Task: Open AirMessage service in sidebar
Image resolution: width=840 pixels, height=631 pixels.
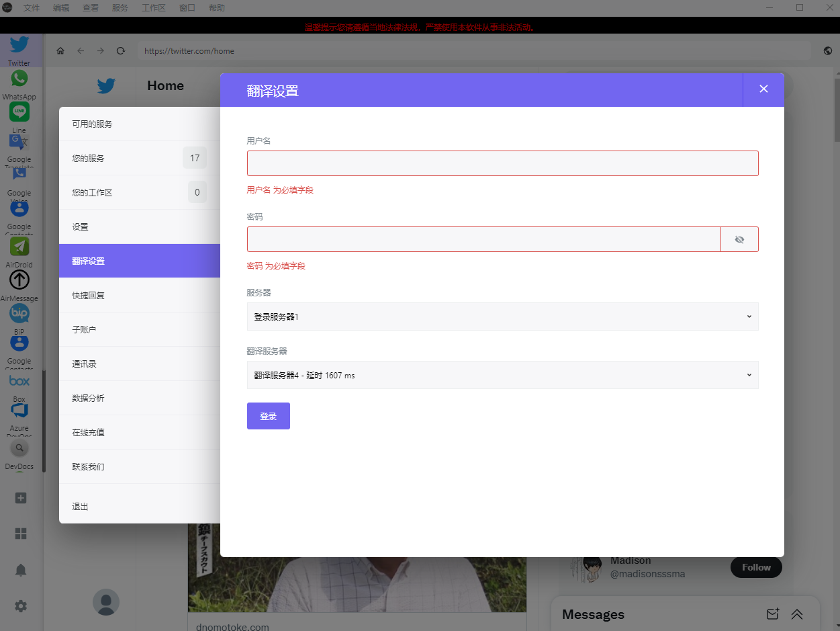Action: pyautogui.click(x=19, y=280)
